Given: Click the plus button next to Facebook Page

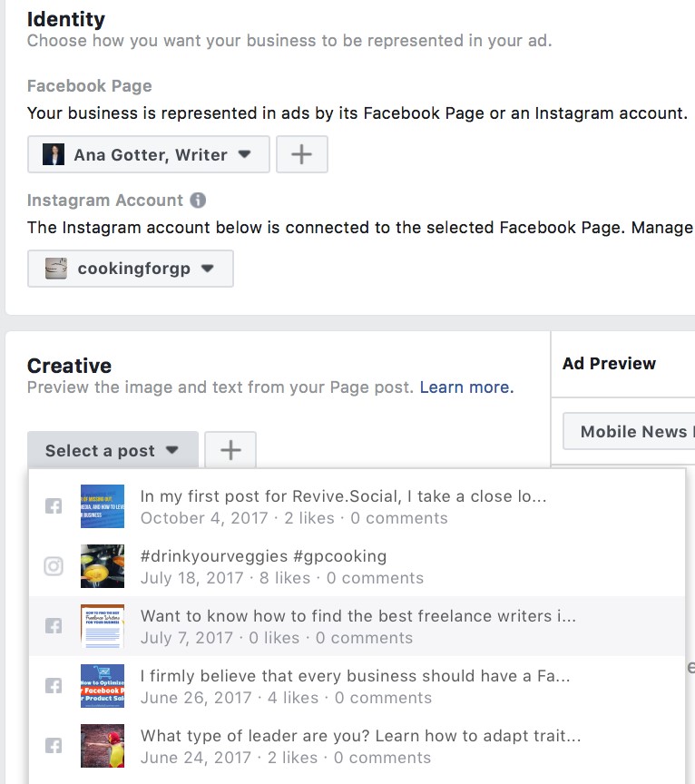Looking at the screenshot, I should click(x=301, y=154).
